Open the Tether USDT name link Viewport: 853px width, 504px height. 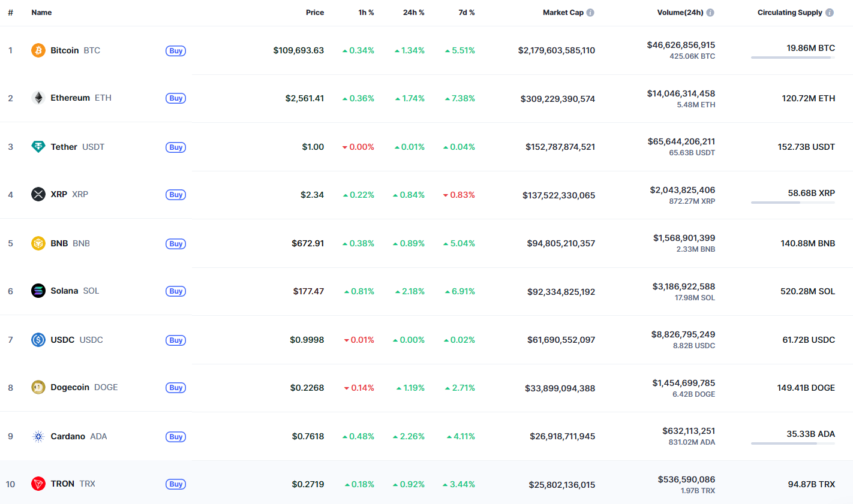pos(77,147)
